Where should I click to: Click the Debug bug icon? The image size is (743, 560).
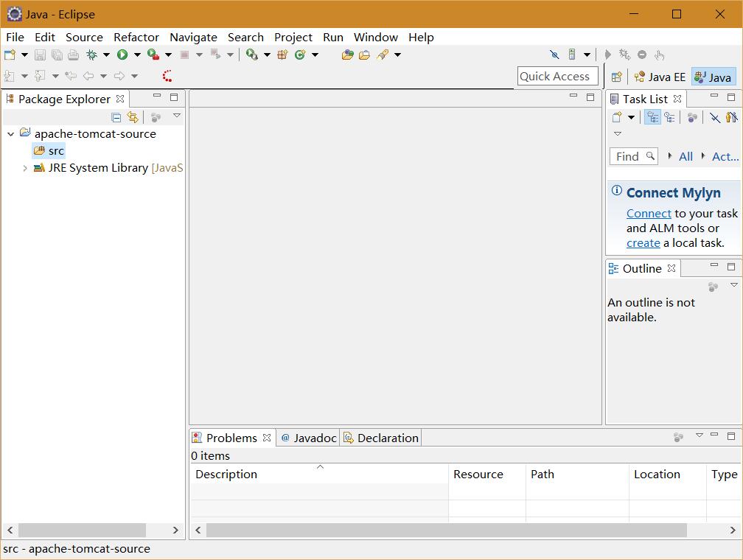point(92,55)
